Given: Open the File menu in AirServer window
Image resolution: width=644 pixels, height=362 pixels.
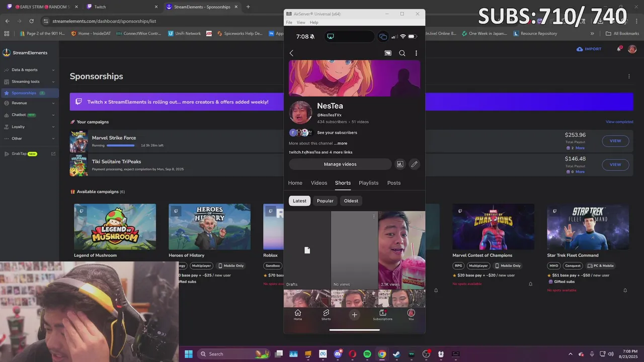Looking at the screenshot, I should (289, 23).
